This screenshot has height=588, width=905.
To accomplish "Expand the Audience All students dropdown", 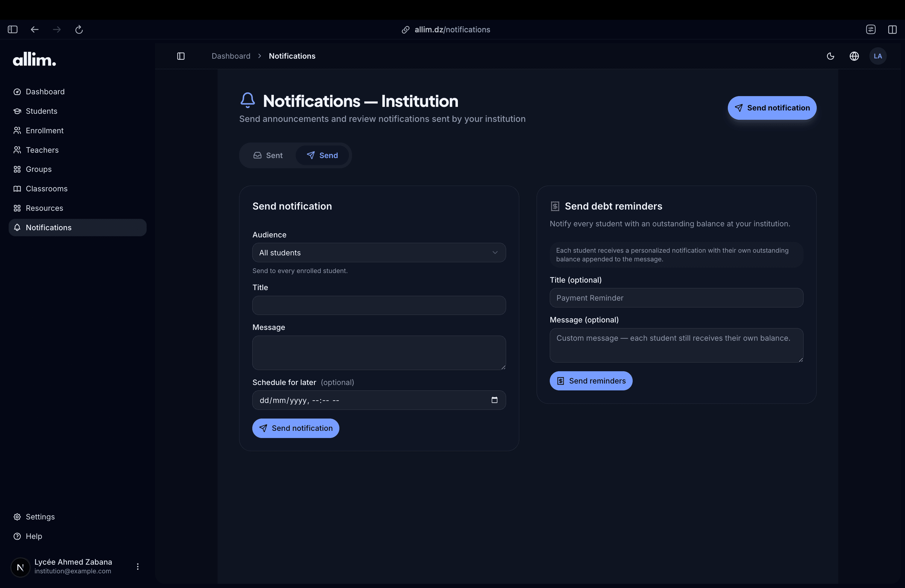I will point(379,253).
